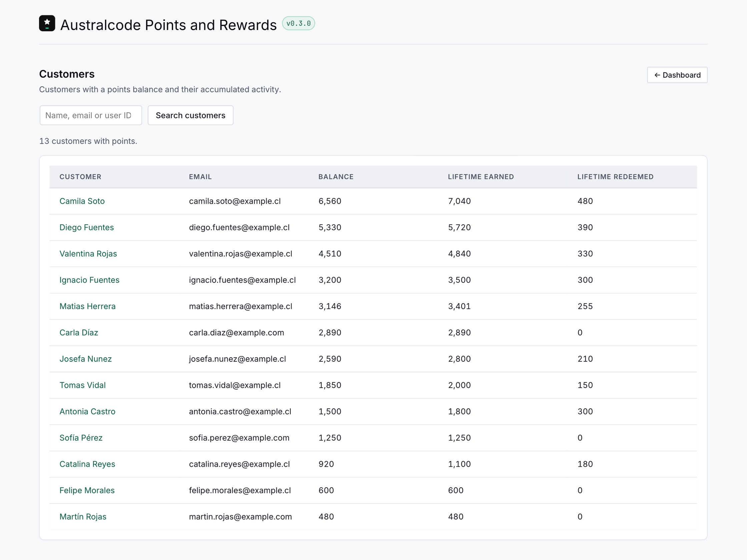Click the 13 customers with points text
This screenshot has height=560, width=747.
[88, 141]
